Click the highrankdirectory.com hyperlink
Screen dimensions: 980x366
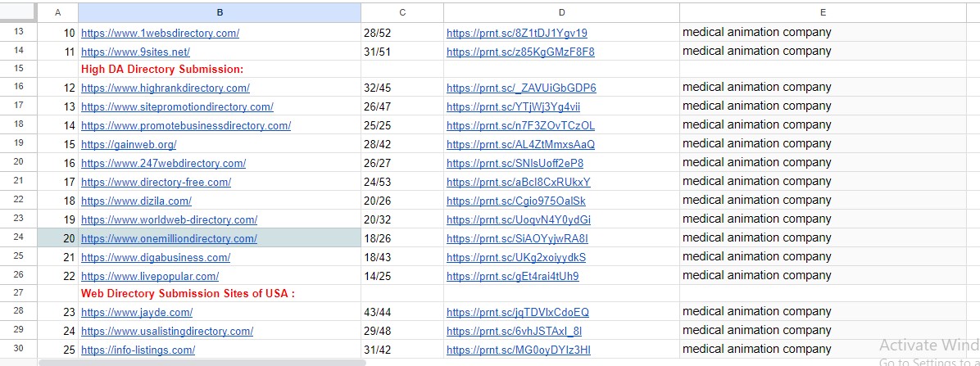click(165, 88)
